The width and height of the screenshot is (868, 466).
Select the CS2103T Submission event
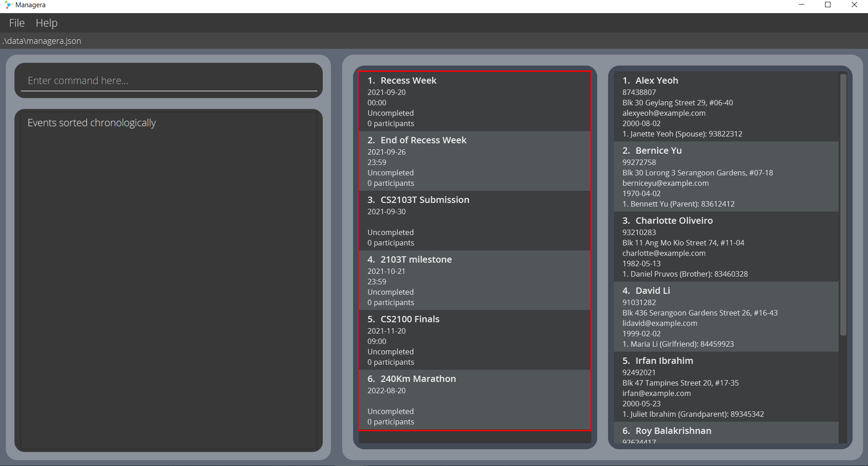click(475, 221)
